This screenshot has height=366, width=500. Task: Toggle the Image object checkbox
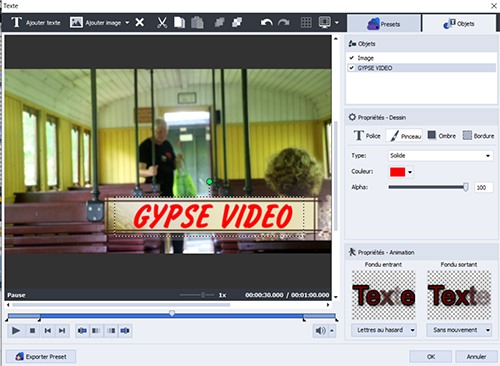pyautogui.click(x=352, y=58)
